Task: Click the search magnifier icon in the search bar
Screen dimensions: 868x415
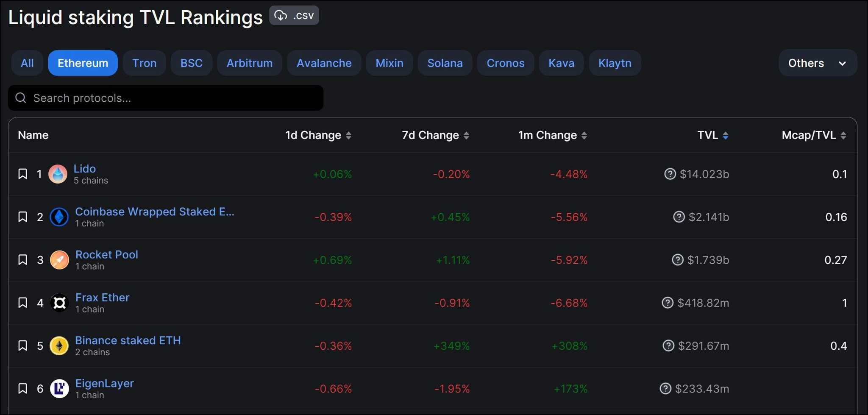Action: (x=20, y=98)
